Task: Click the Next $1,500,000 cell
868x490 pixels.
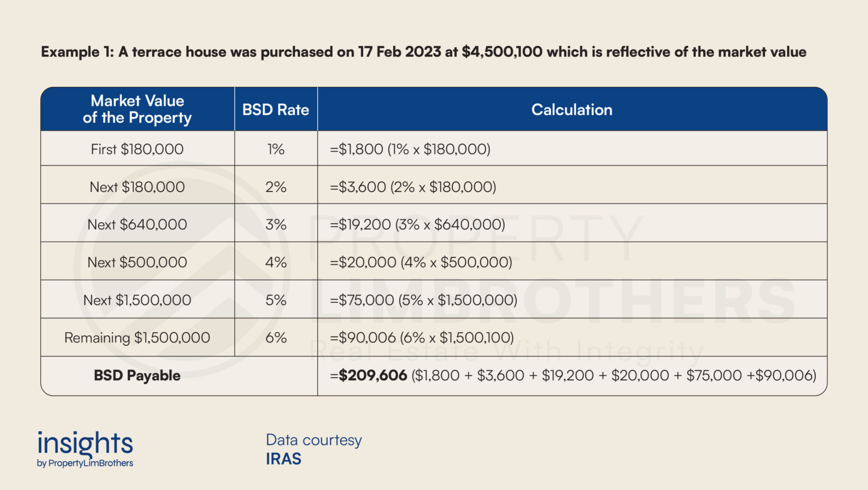Action: click(x=137, y=300)
